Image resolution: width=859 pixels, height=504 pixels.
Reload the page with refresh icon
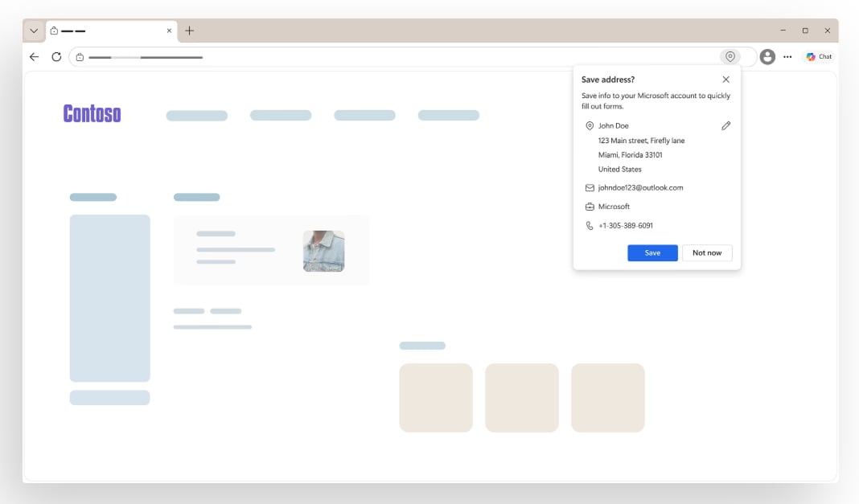(x=56, y=57)
